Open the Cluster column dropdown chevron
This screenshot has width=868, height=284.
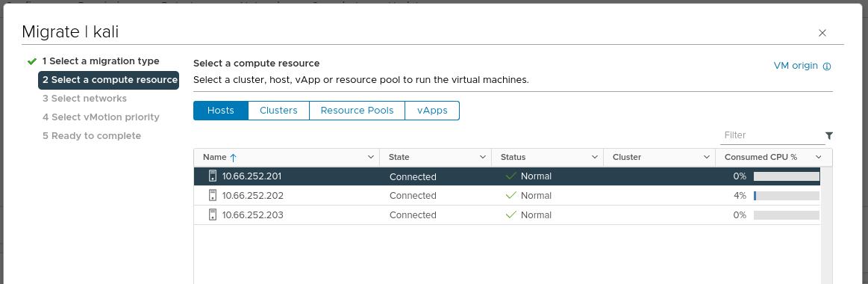(x=706, y=158)
